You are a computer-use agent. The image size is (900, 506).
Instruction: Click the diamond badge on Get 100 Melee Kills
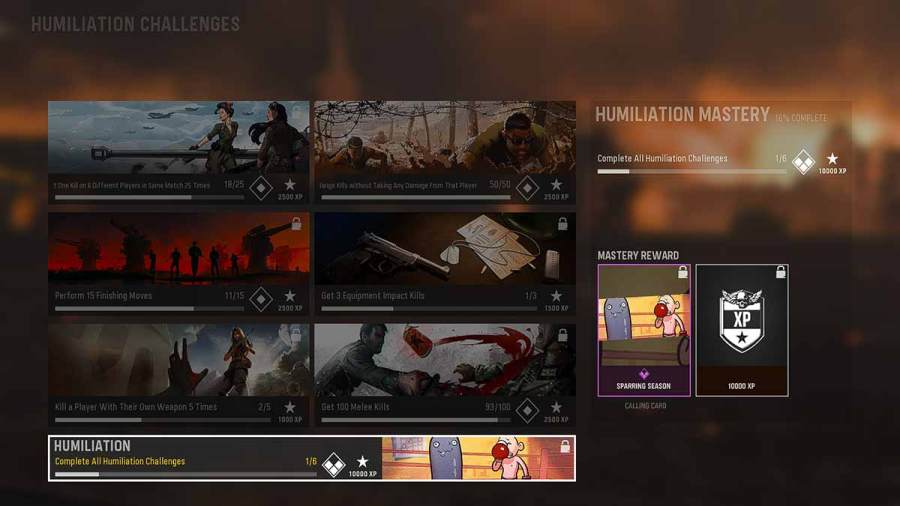(527, 410)
